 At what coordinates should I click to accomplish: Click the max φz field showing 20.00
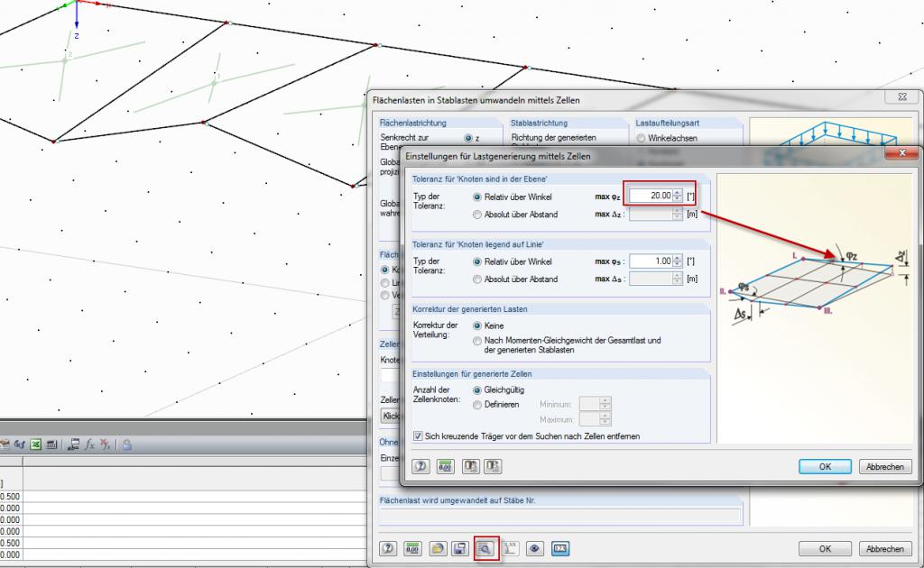pos(651,196)
